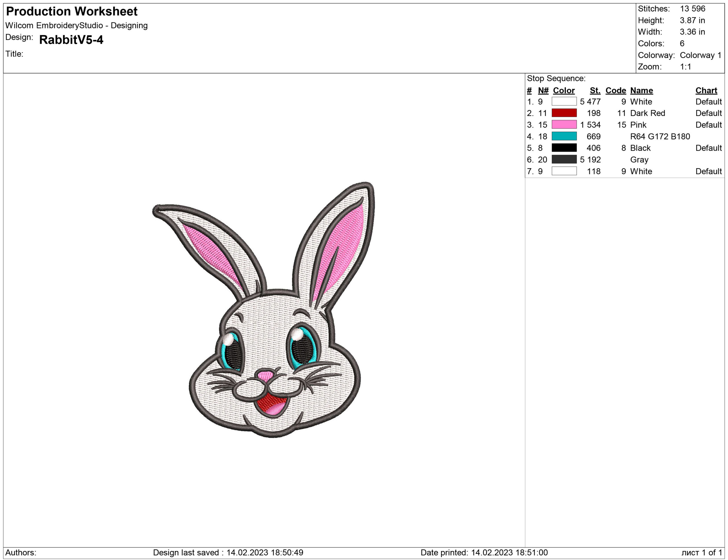The image size is (728, 560).
Task: Click the Zoom 1:1 value
Action: [686, 67]
